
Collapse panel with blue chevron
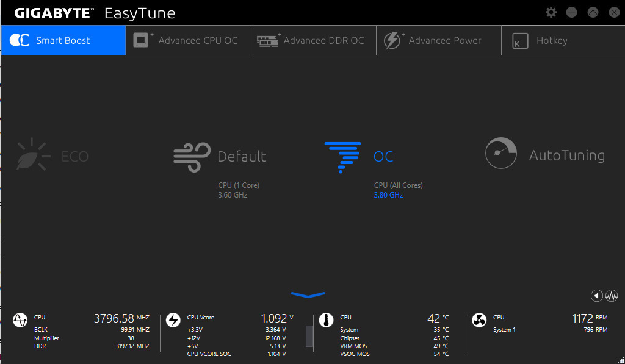pos(308,294)
